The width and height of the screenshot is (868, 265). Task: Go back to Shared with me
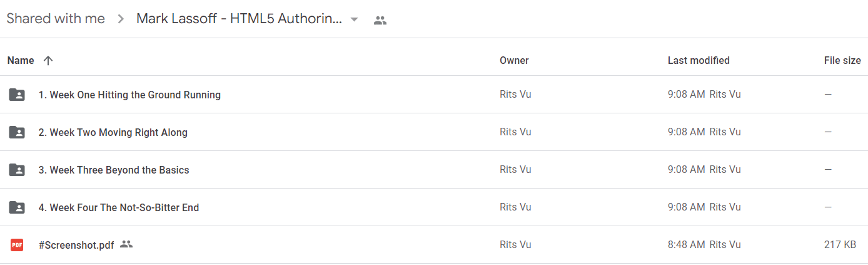tap(56, 19)
